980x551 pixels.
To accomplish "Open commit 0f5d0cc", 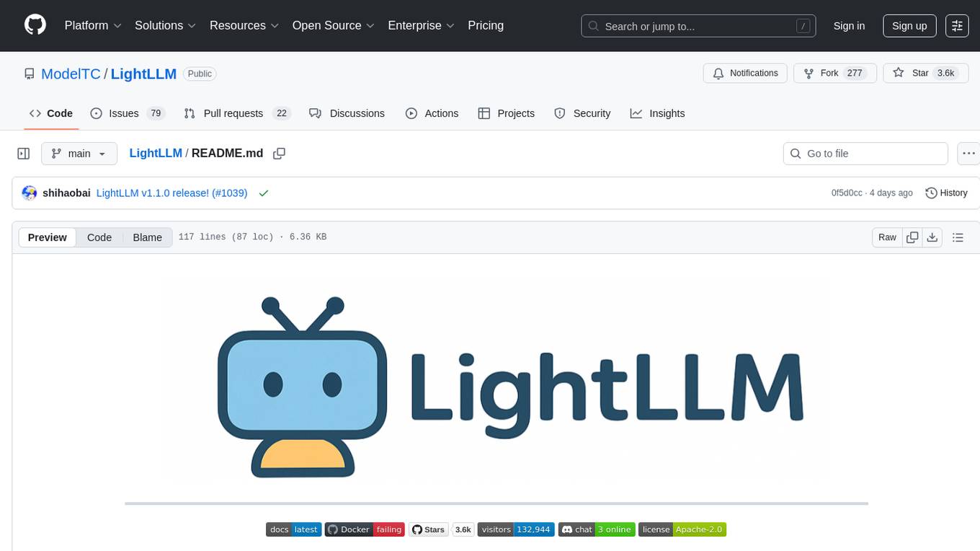I will pos(847,193).
